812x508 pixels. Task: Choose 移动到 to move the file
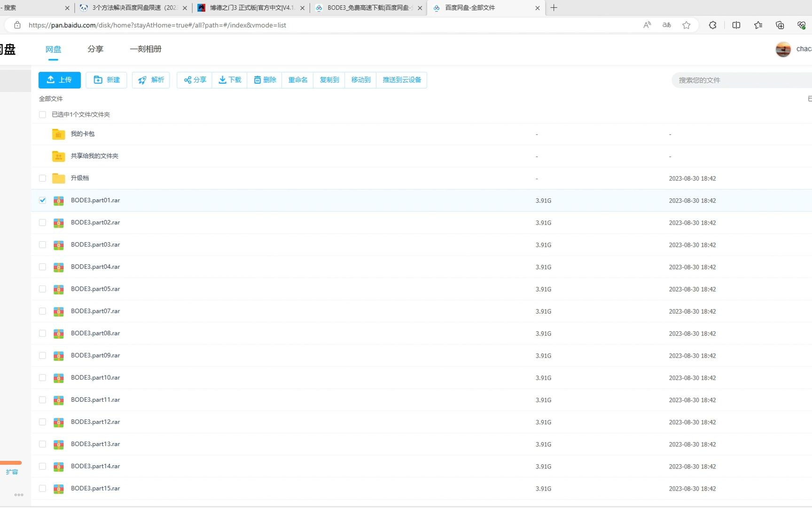361,80
